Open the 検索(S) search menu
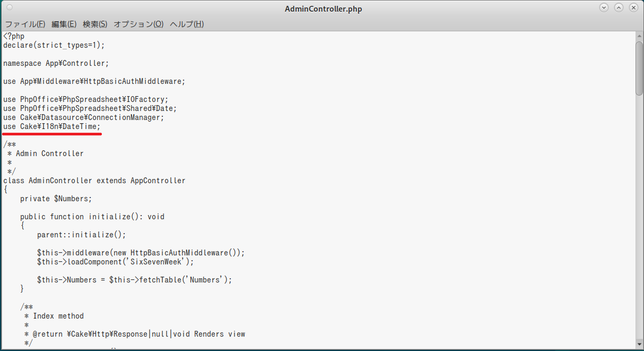 pyautogui.click(x=95, y=24)
